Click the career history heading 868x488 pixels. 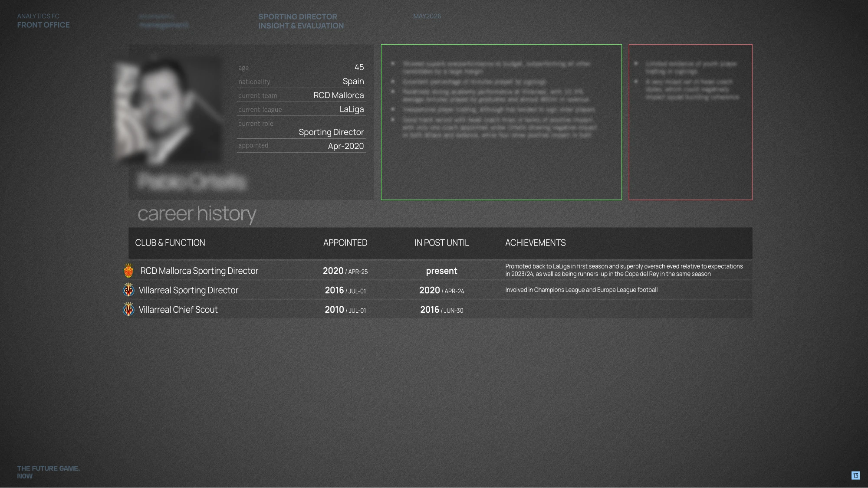197,214
